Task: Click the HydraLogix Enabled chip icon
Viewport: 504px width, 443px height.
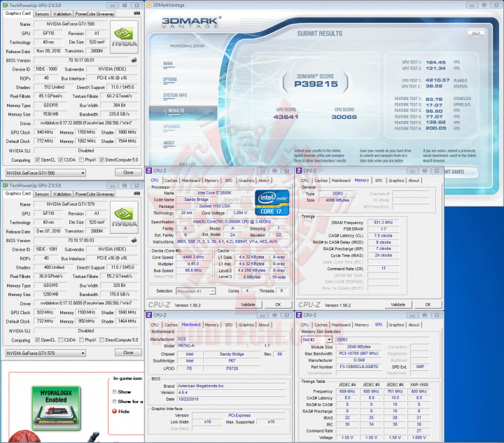Action: pos(56,408)
